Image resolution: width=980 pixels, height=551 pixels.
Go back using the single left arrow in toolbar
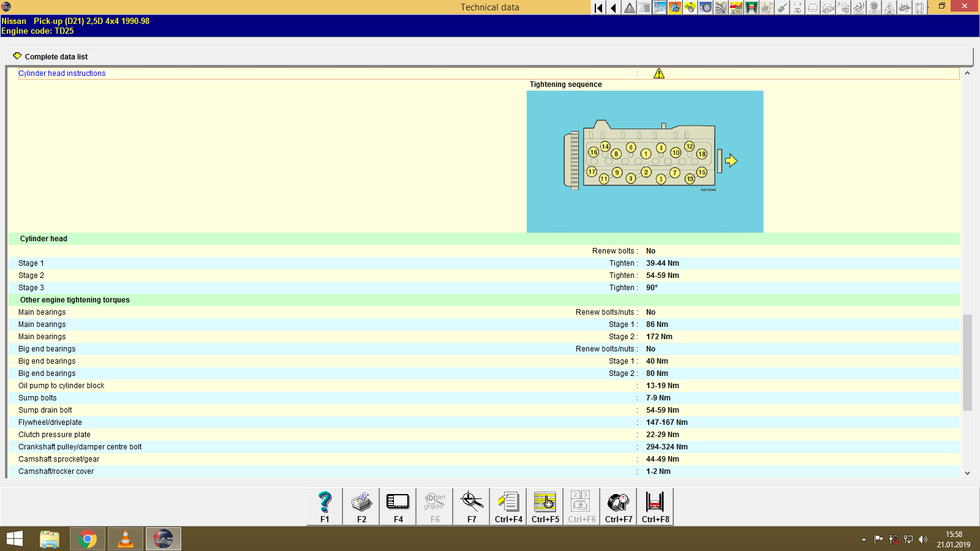click(x=613, y=8)
